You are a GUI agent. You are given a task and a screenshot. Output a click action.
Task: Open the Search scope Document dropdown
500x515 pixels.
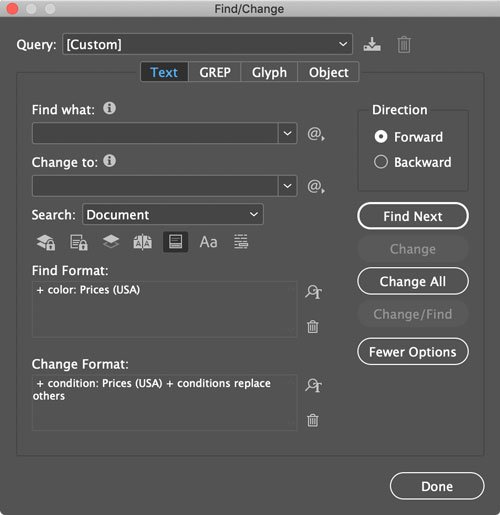[173, 214]
